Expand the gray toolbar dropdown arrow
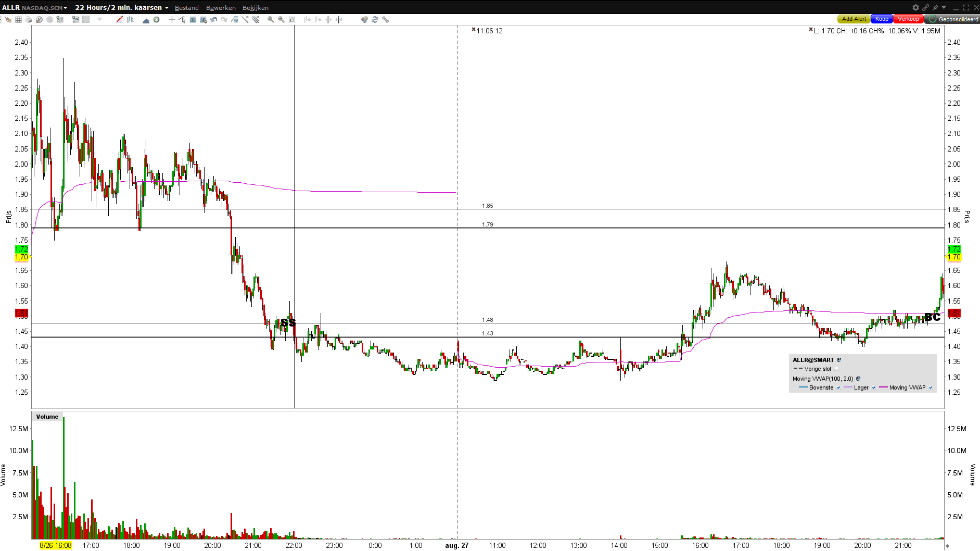The height and width of the screenshot is (551, 980). point(99,20)
